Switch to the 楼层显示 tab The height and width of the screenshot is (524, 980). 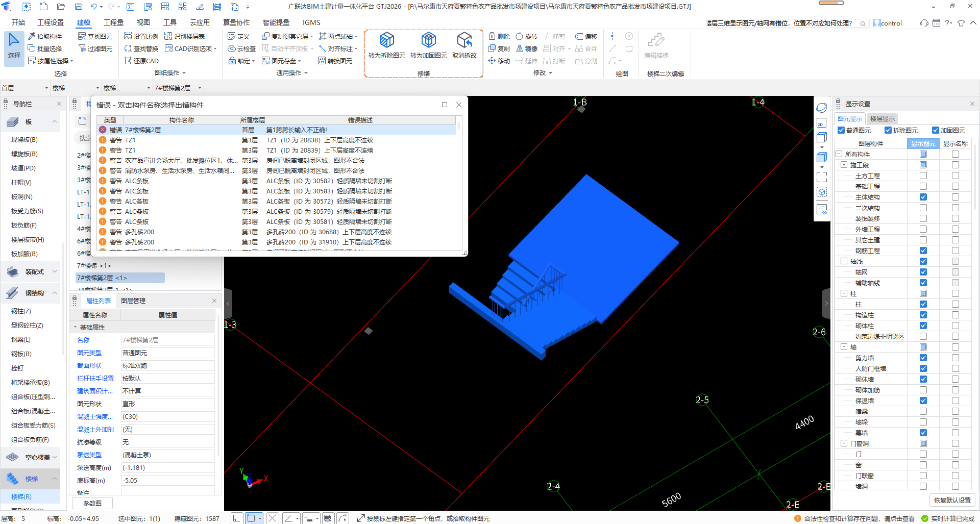(x=882, y=118)
